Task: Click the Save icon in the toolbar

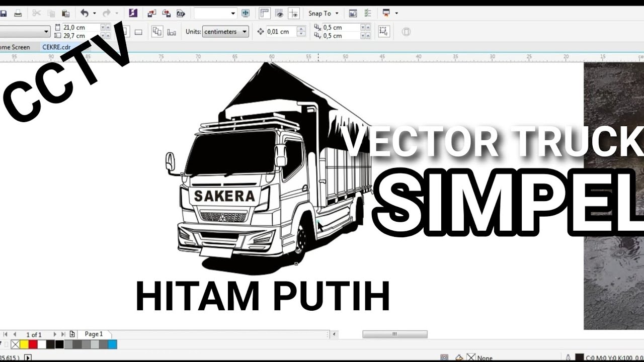Action: pos(3,14)
